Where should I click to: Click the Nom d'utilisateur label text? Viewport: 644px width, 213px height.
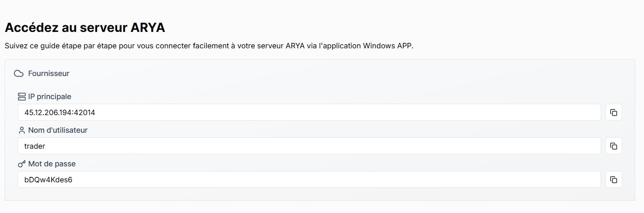coord(58,130)
